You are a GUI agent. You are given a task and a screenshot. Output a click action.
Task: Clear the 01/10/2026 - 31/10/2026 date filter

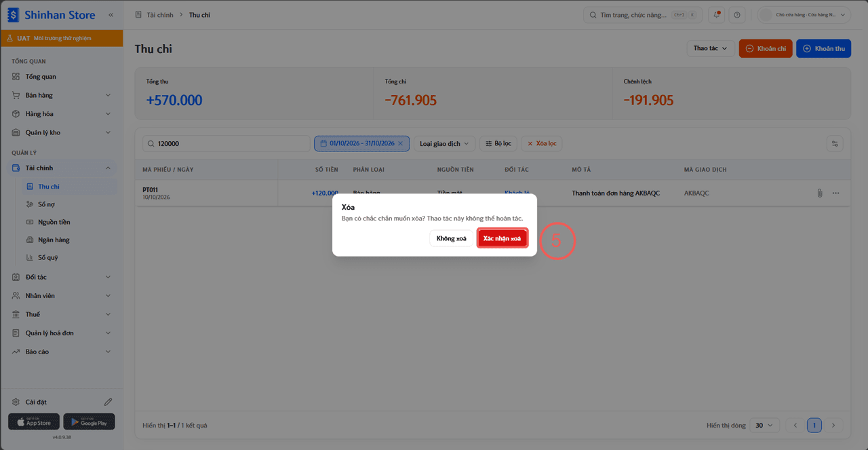400,143
